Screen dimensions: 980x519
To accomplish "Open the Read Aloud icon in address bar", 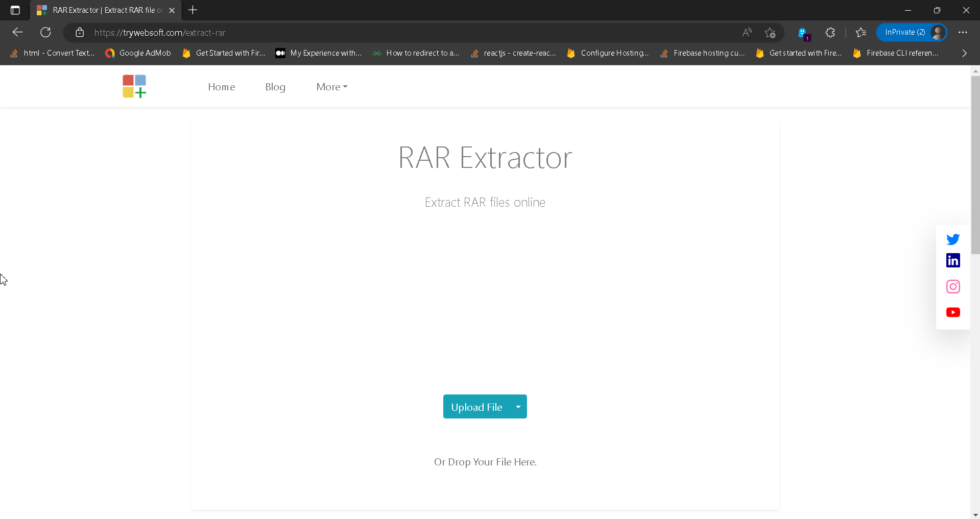I will [746, 32].
